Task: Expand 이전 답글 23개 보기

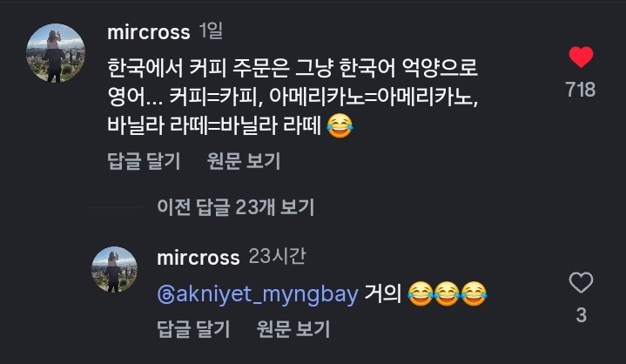Action: coord(235,206)
